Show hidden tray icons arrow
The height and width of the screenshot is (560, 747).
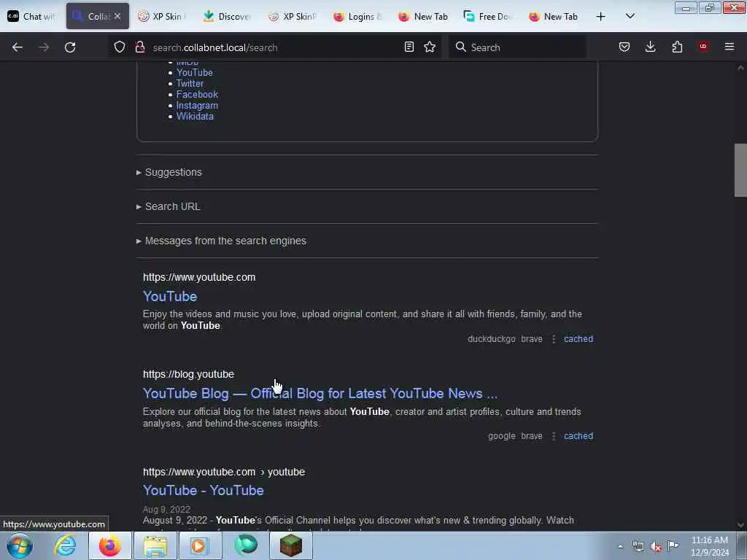tap(620, 547)
